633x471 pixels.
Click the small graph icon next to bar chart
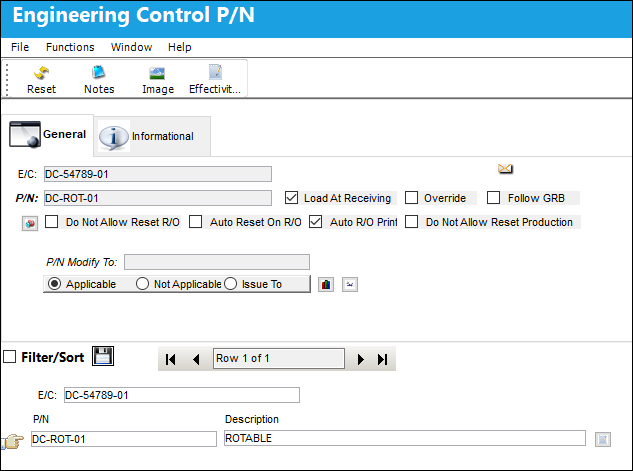350,285
